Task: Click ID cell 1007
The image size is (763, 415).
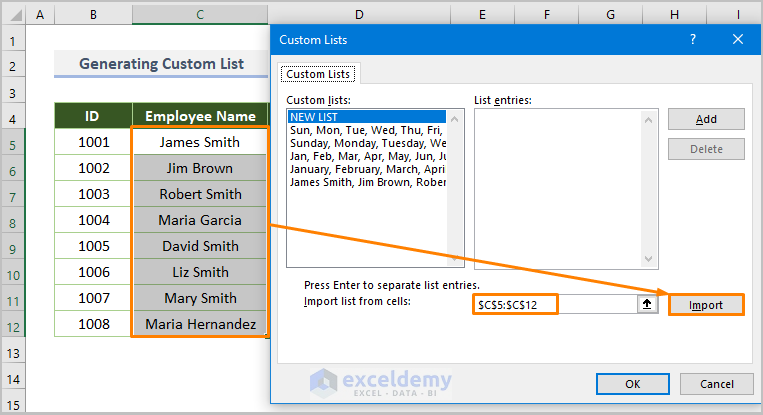Action: point(93,298)
